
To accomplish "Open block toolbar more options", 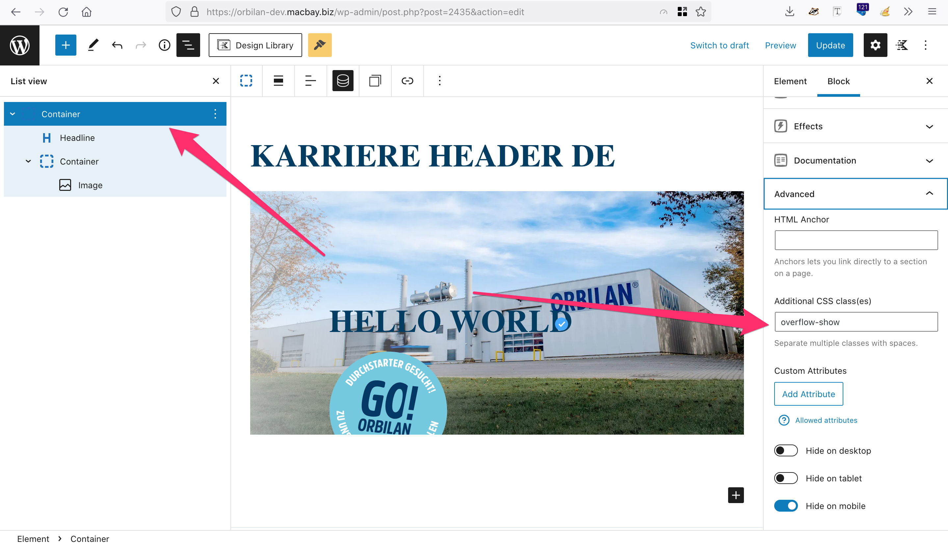I will tap(439, 81).
